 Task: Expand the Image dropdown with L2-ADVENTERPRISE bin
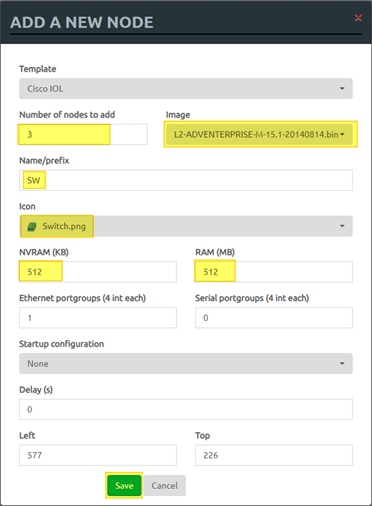click(x=259, y=134)
